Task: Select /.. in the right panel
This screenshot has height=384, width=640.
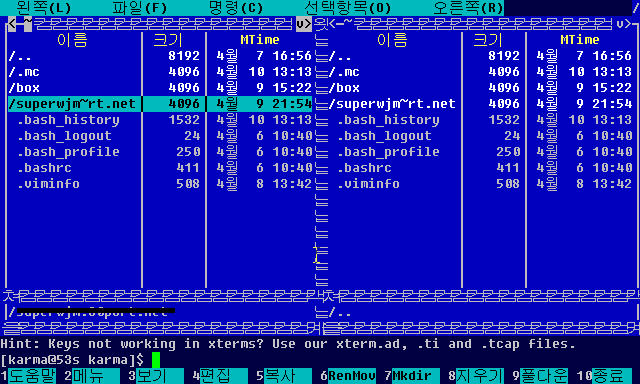Action: (480, 56)
